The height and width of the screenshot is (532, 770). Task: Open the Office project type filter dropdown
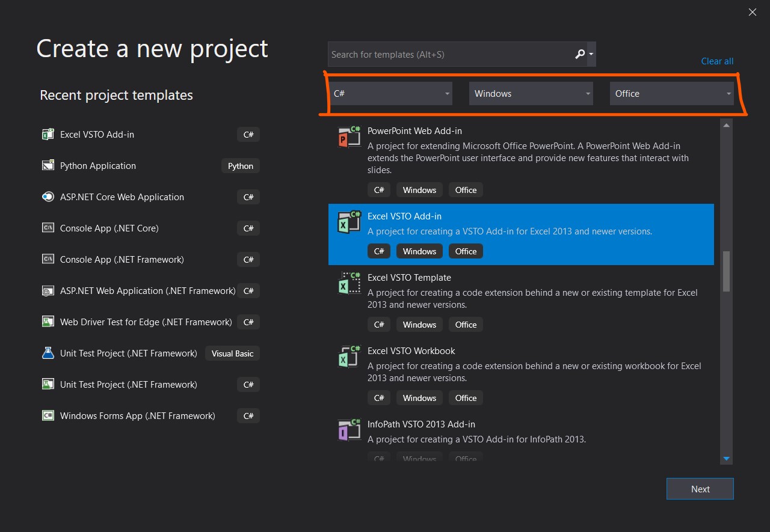click(672, 94)
